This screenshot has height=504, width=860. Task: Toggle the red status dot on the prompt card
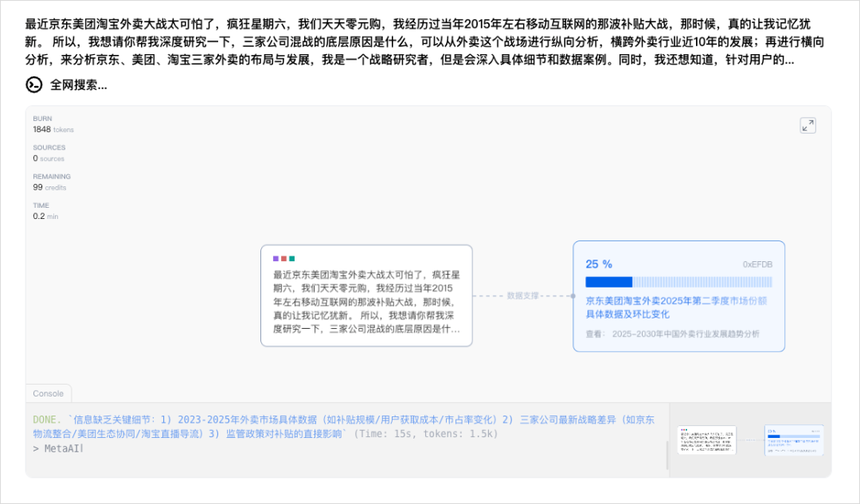(x=284, y=256)
